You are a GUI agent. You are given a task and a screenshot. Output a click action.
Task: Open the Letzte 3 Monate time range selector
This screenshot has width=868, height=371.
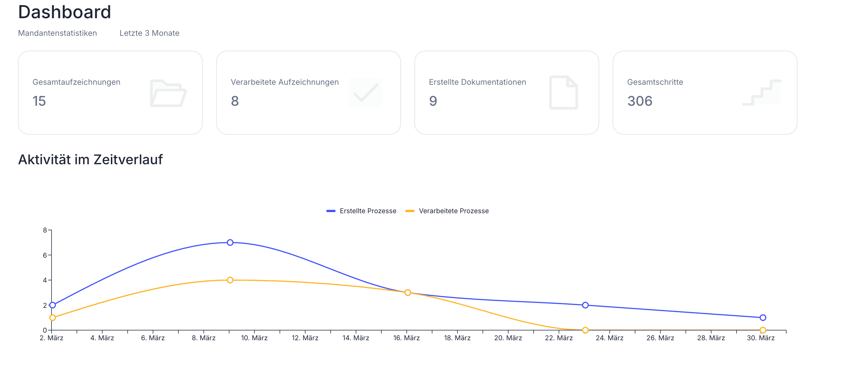click(149, 33)
